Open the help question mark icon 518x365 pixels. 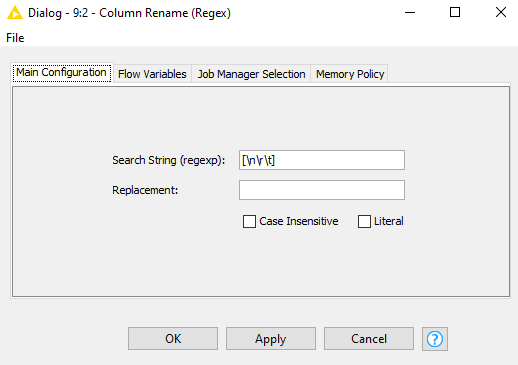(435, 339)
